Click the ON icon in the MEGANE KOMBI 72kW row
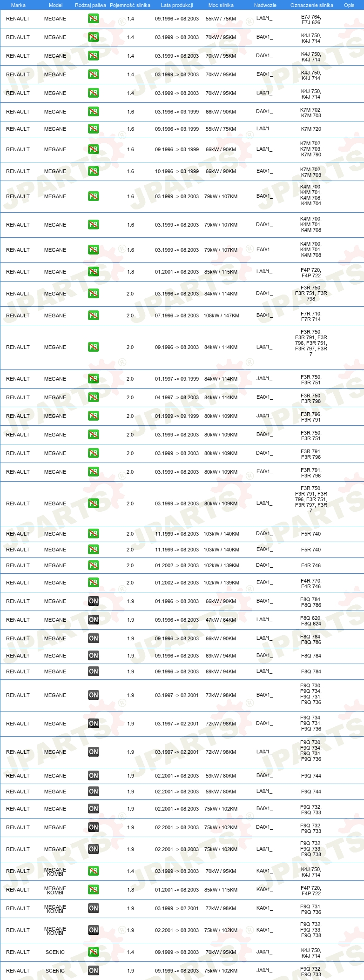This screenshot has width=364, height=980. [x=93, y=908]
